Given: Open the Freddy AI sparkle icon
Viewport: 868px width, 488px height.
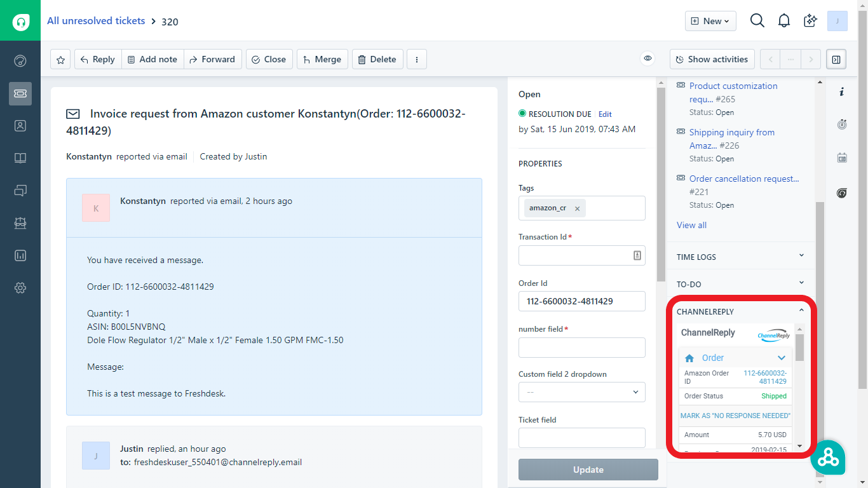Looking at the screenshot, I should (x=810, y=21).
